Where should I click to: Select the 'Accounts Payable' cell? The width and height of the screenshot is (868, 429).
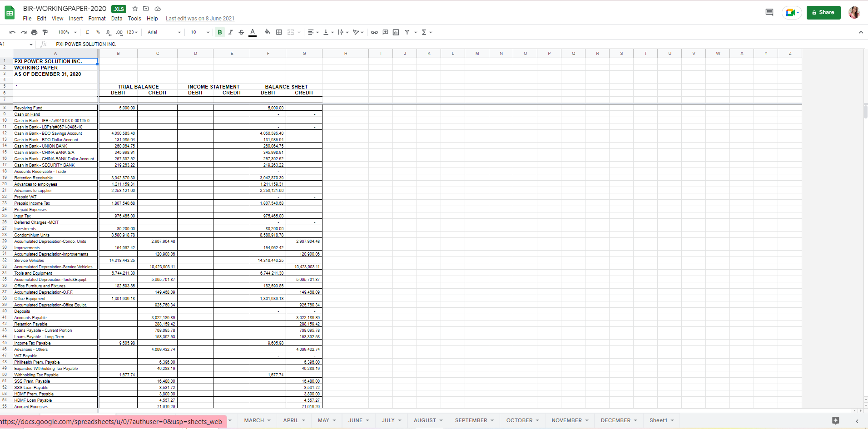pyautogui.click(x=55, y=318)
